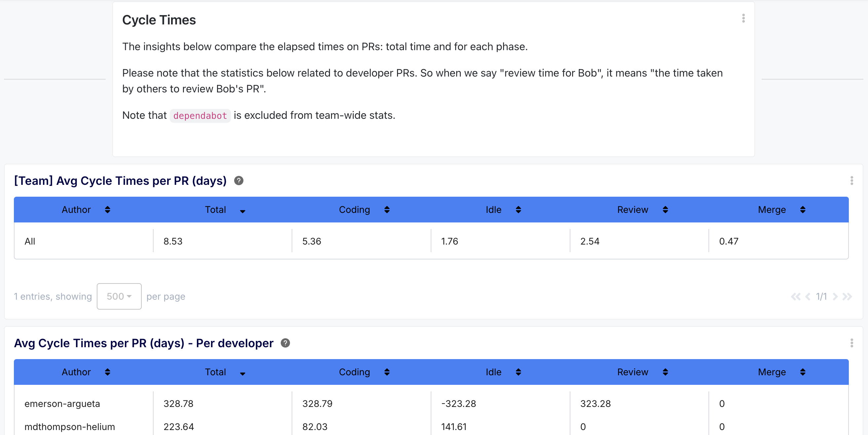The width and height of the screenshot is (868, 435).
Task: Open the Per developer table kebab menu
Action: click(851, 343)
